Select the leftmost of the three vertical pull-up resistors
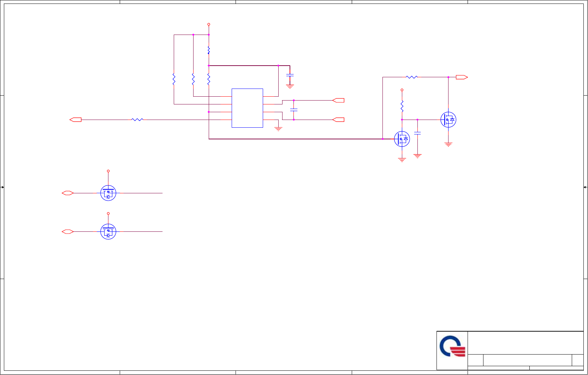Viewport: 588px width, 375px height. (174, 79)
